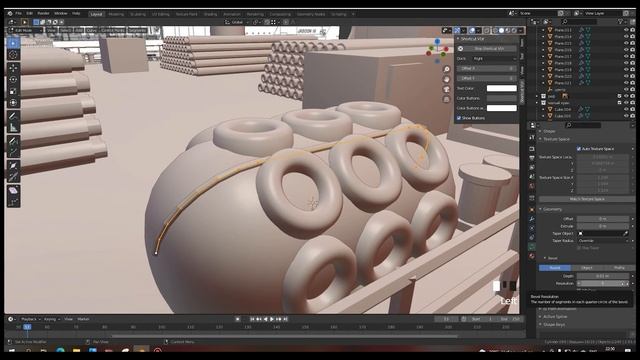Hide Plane.013 with its eye icon
This screenshot has width=640, height=360.
tap(626, 30)
